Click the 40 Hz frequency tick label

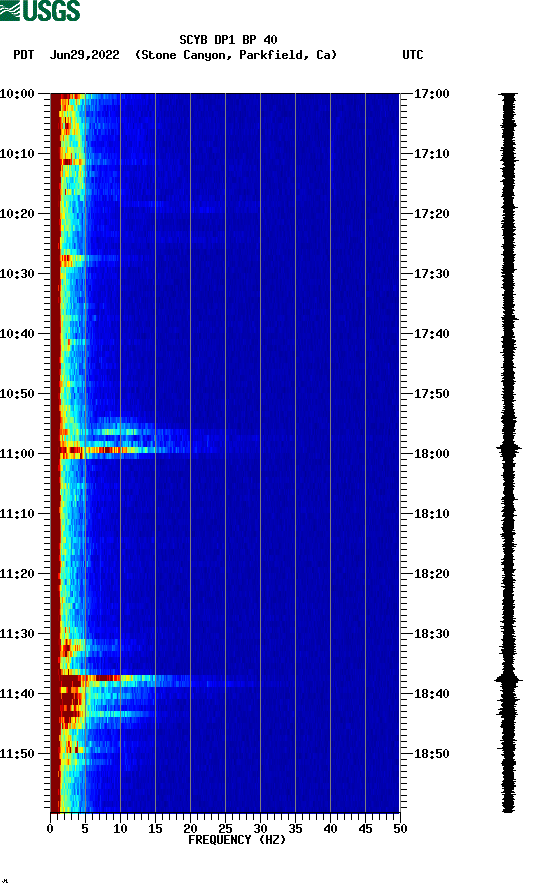[x=331, y=829]
